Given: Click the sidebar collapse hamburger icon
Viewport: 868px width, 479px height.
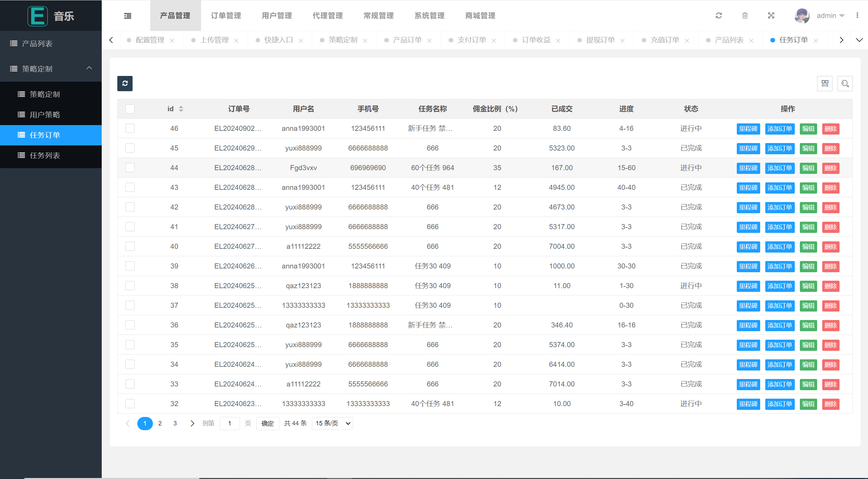Looking at the screenshot, I should [x=127, y=16].
